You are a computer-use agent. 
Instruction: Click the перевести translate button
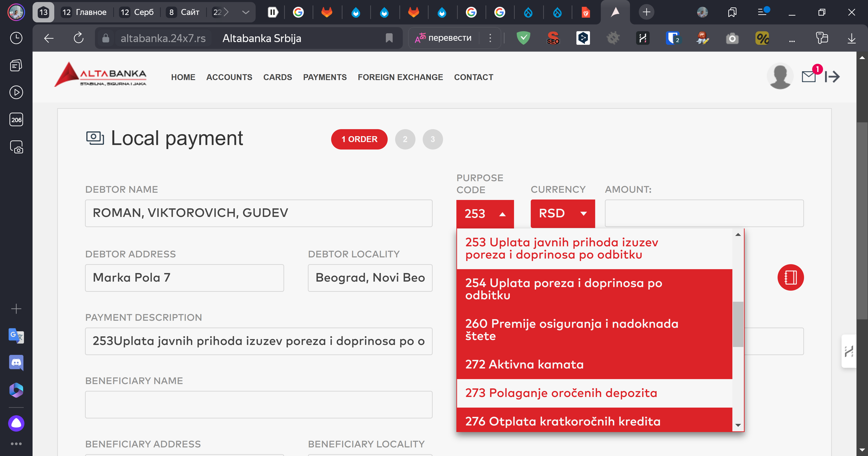tap(443, 38)
